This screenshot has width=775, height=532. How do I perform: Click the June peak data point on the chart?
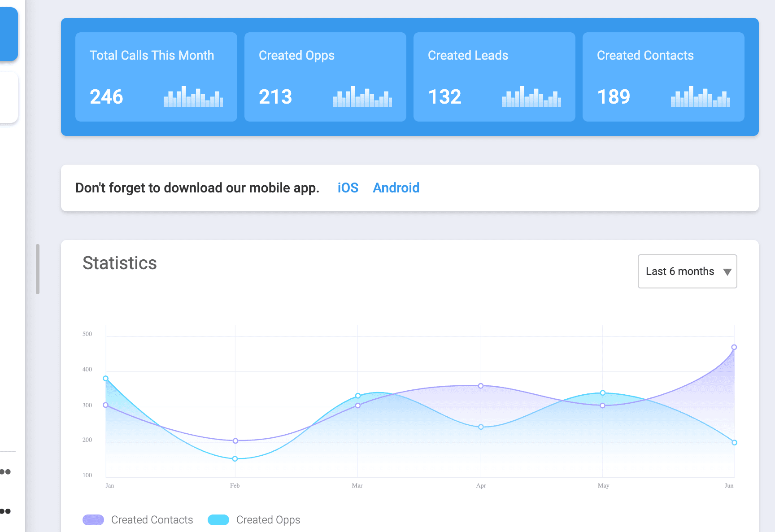pos(734,347)
